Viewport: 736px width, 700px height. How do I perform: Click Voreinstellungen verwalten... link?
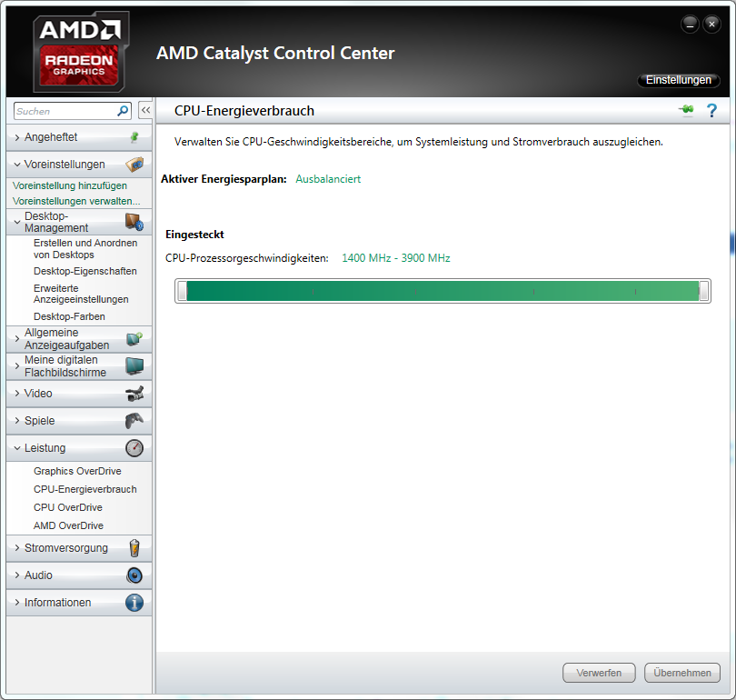coord(76,201)
